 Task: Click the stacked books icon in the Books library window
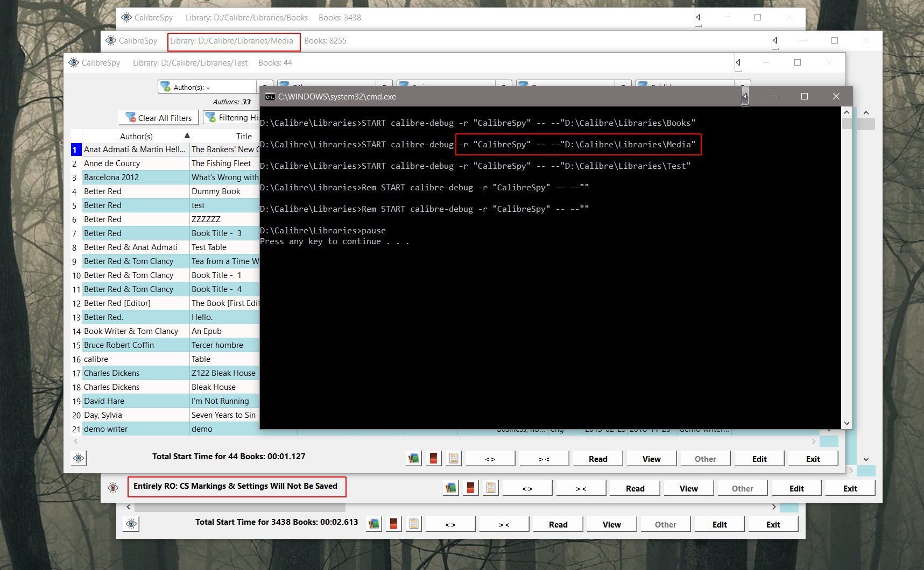click(x=374, y=524)
